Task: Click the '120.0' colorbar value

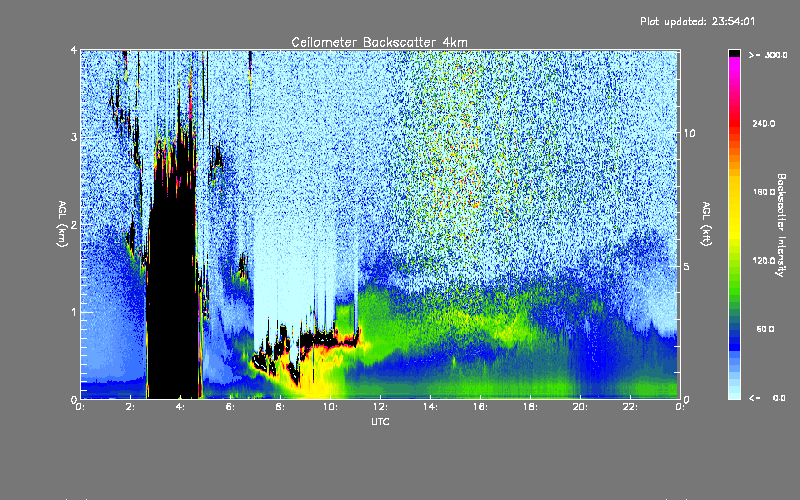Action: 764,261
